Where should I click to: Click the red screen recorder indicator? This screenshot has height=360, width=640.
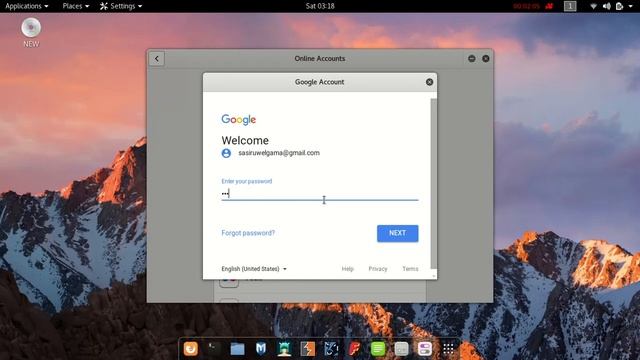tap(549, 6)
